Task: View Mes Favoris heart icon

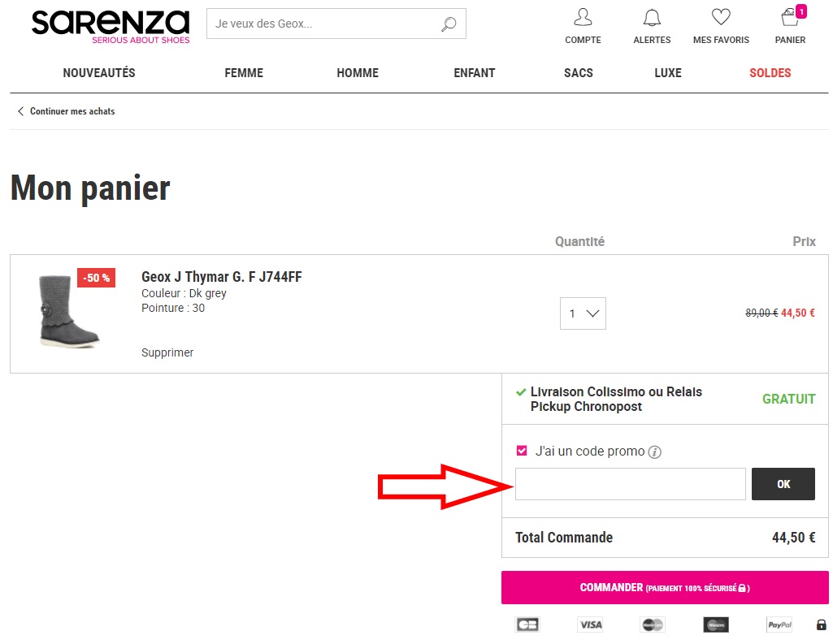Action: [721, 18]
